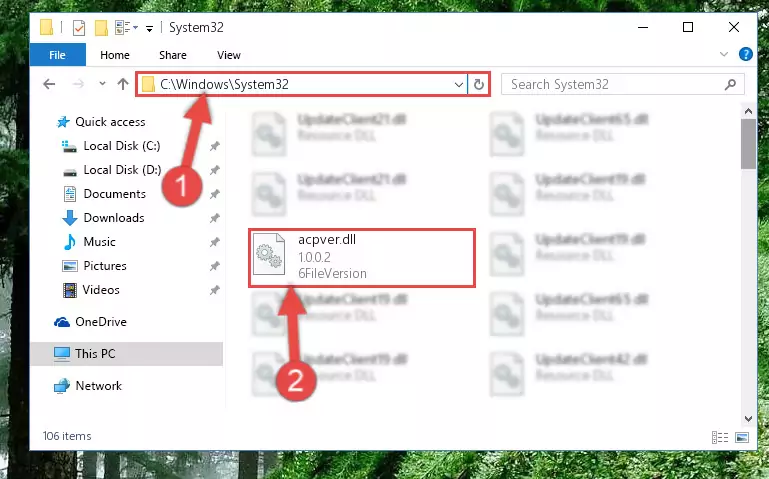Image resolution: width=769 pixels, height=479 pixels.
Task: Click the pin icon beside Local Disk (D:)
Action: 214,170
